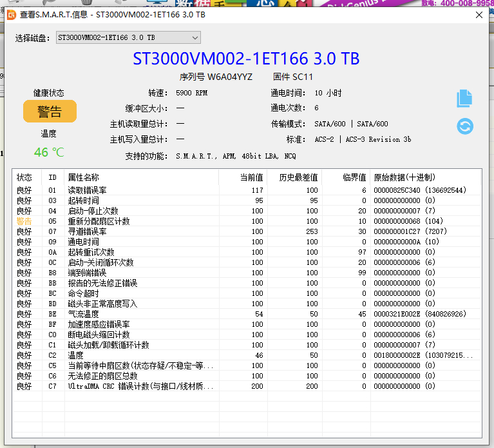Screen dimensions: 494x448
Task: Select the 磁头加载/卸载循环计数 row
Action: point(247,345)
